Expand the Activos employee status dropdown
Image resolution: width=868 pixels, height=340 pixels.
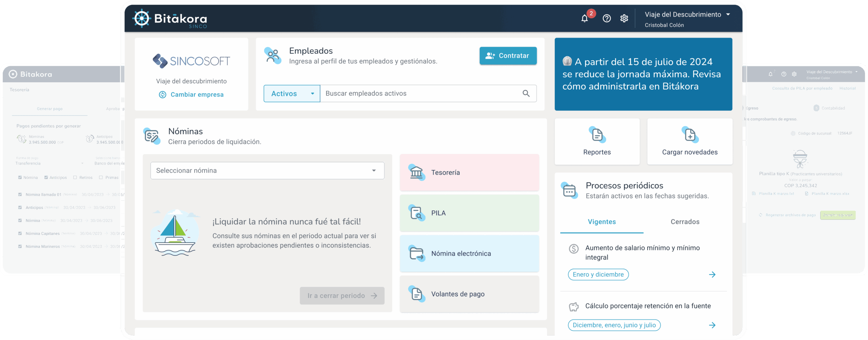click(292, 93)
